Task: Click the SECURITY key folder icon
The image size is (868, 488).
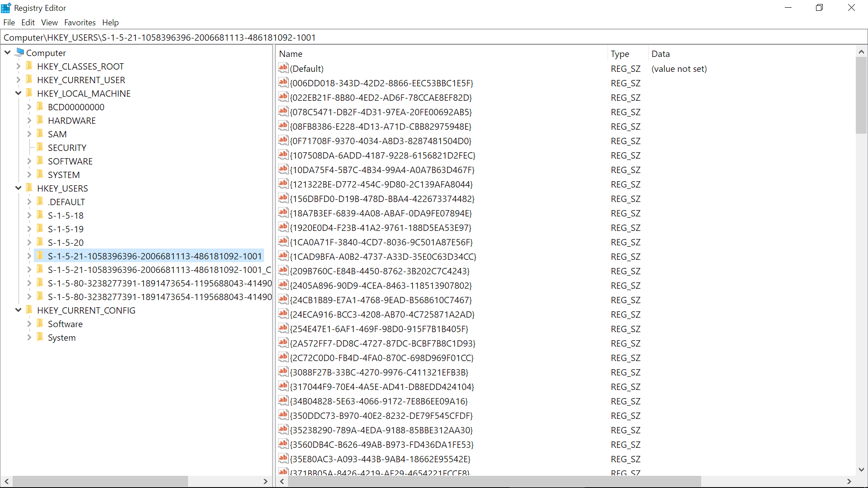Action: pyautogui.click(x=41, y=147)
